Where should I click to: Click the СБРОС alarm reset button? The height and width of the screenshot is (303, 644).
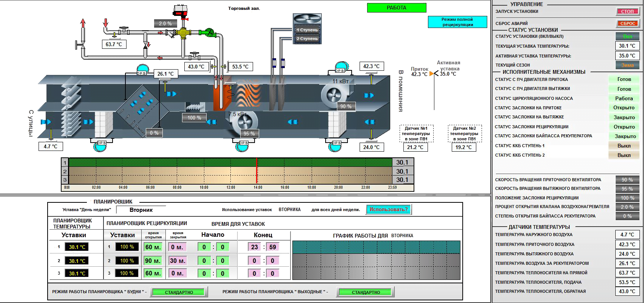tap(627, 23)
